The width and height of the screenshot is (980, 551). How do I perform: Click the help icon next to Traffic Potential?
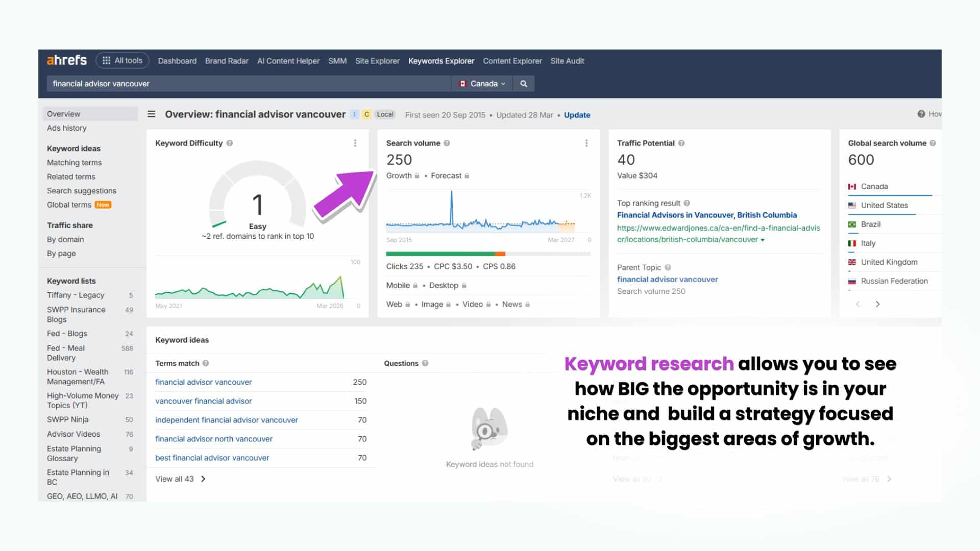682,143
